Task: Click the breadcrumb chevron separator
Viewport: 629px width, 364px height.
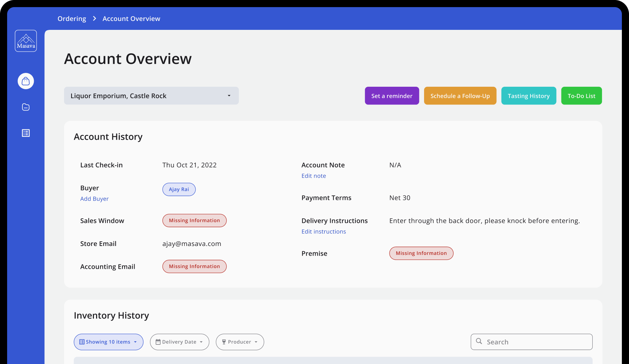Action: pyautogui.click(x=94, y=18)
